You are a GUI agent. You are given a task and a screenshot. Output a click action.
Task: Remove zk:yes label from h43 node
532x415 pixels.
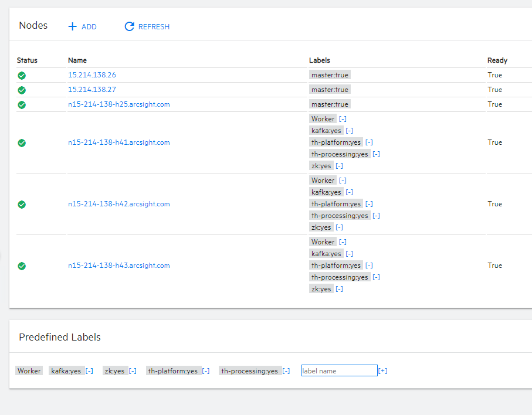339,289
